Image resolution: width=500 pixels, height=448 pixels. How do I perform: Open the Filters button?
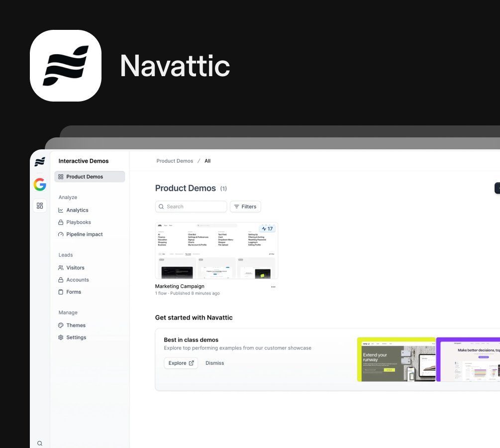pyautogui.click(x=246, y=207)
